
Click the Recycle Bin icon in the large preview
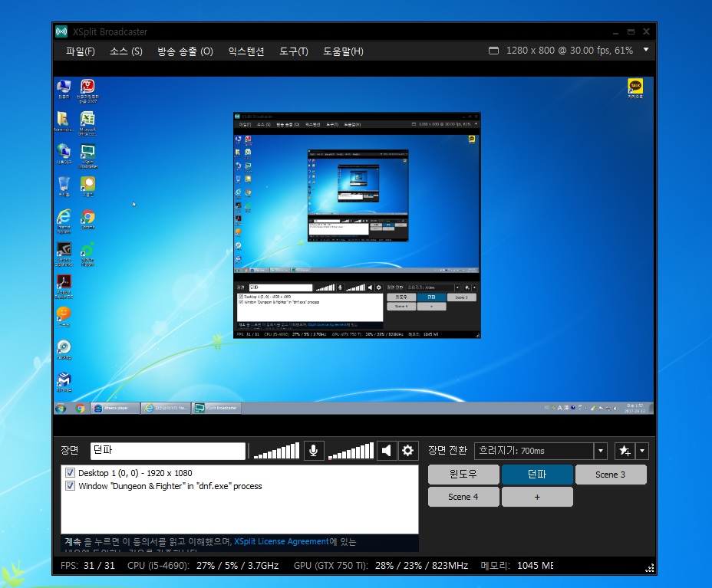click(x=64, y=186)
